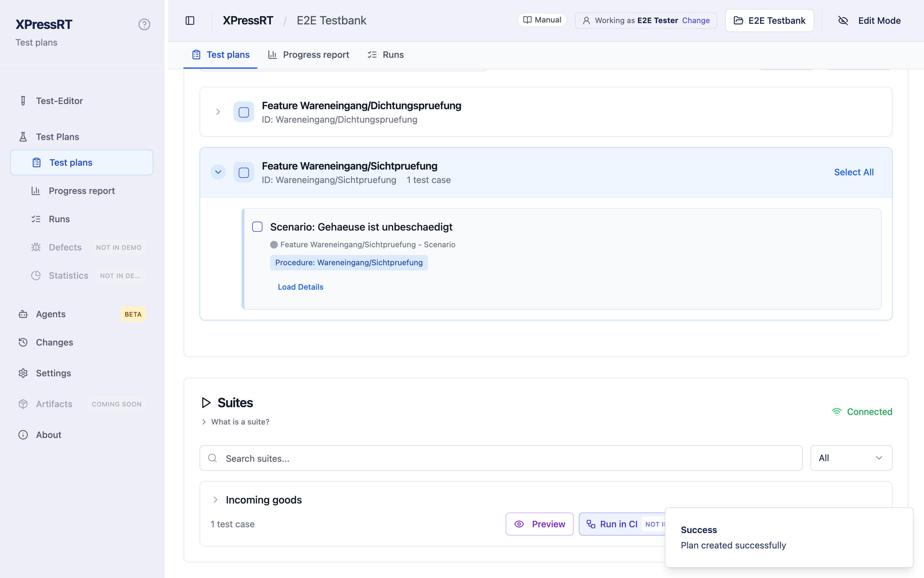Select the Test plans tab
The height and width of the screenshot is (578, 924).
point(221,55)
